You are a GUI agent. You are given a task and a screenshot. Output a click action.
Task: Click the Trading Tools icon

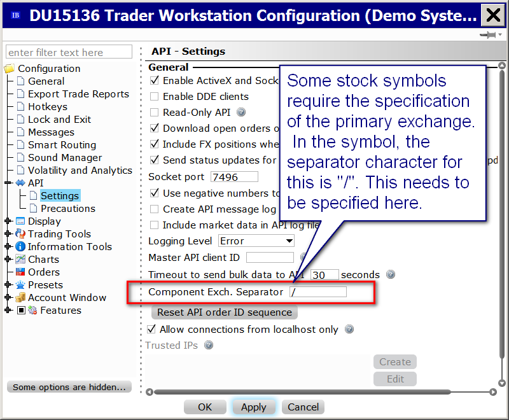(x=20, y=234)
